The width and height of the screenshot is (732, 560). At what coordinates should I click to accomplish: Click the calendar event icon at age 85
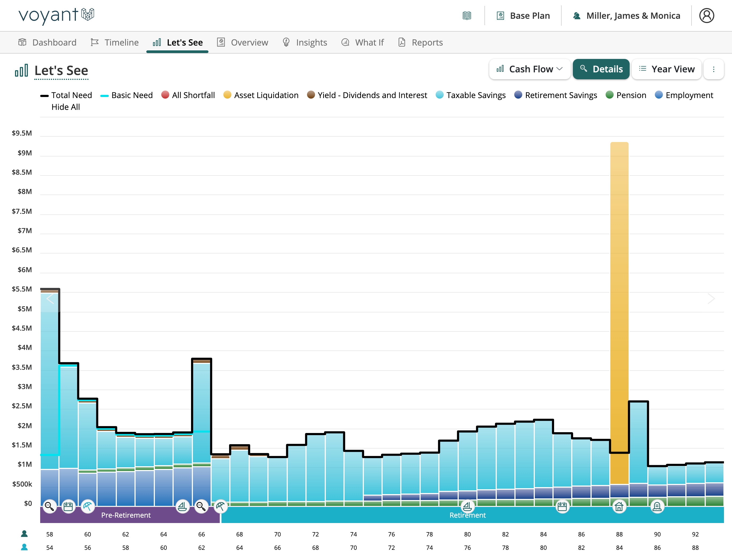(x=562, y=507)
